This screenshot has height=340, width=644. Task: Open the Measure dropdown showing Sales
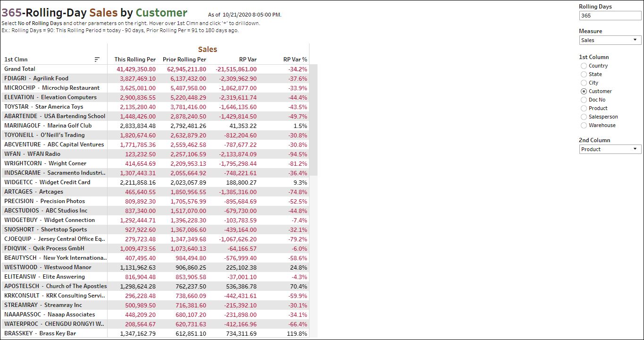coord(610,40)
